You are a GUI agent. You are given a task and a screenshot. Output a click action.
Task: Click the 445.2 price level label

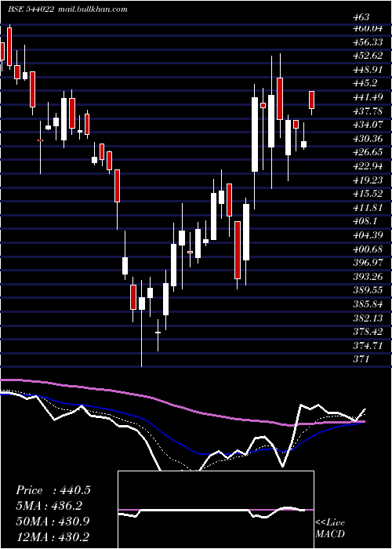[365, 83]
